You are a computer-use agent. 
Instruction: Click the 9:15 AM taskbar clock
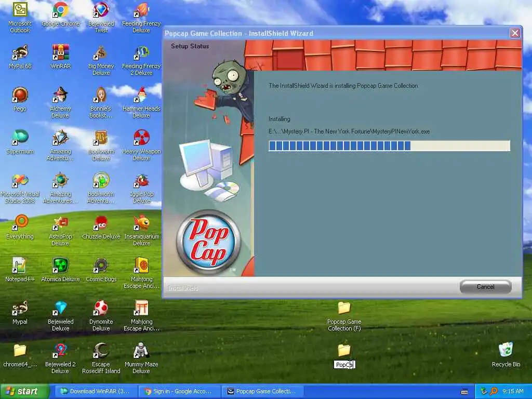point(513,392)
